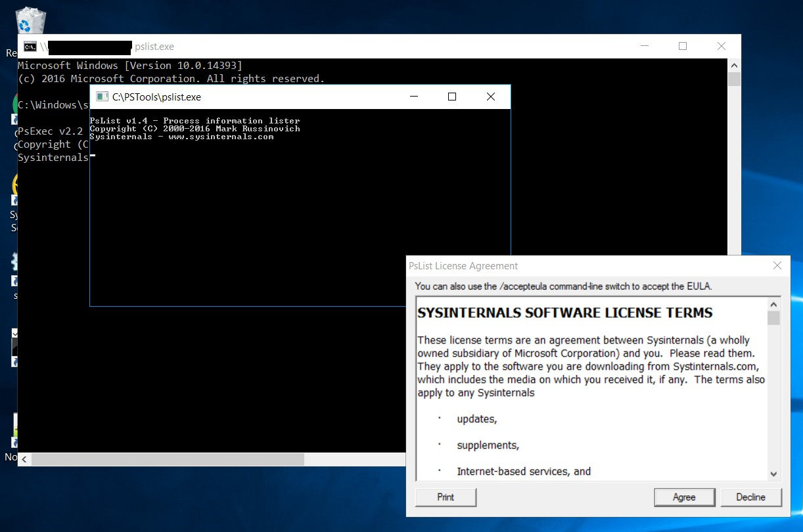The width and height of the screenshot is (803, 532).
Task: Click the Decline button in license dialog
Action: [x=751, y=497]
